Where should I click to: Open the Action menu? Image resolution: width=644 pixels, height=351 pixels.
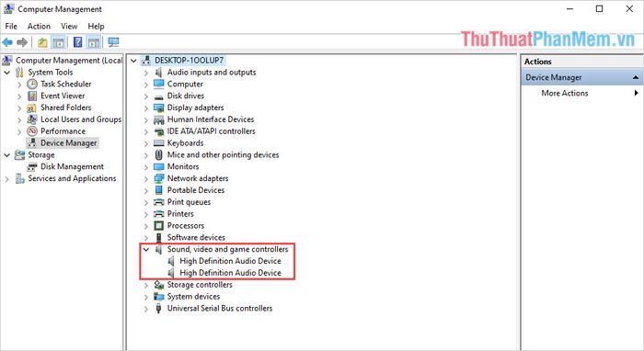click(x=39, y=27)
